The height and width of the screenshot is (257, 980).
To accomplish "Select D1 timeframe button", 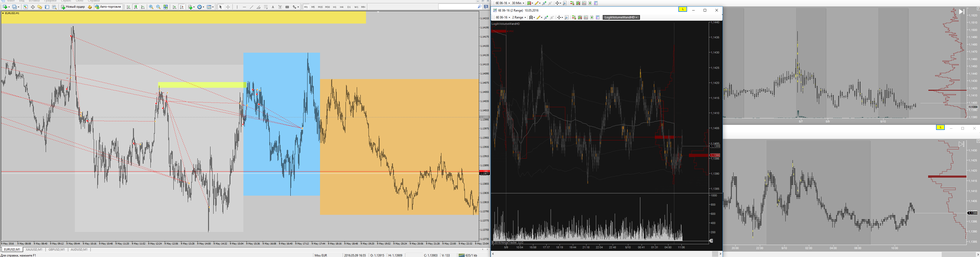I will pyautogui.click(x=349, y=7).
